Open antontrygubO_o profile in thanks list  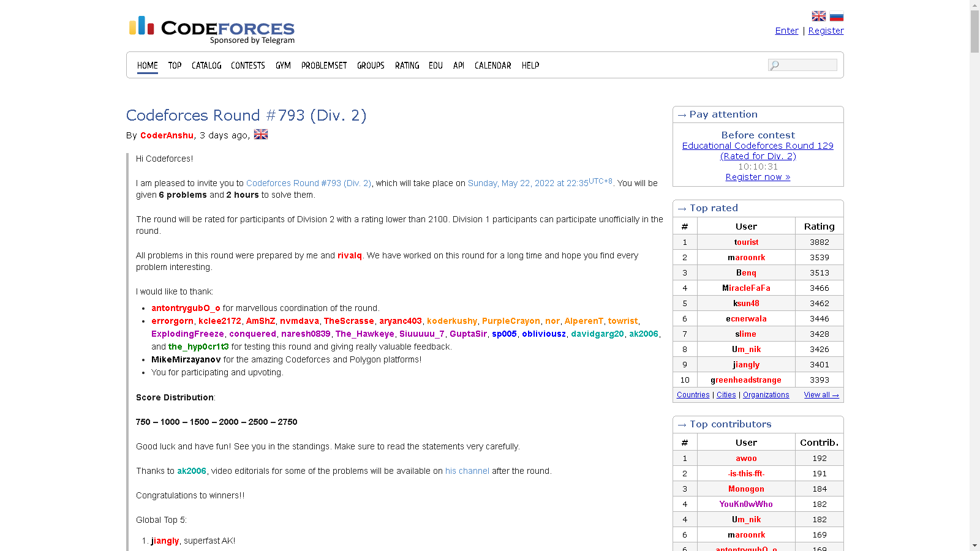pyautogui.click(x=186, y=308)
